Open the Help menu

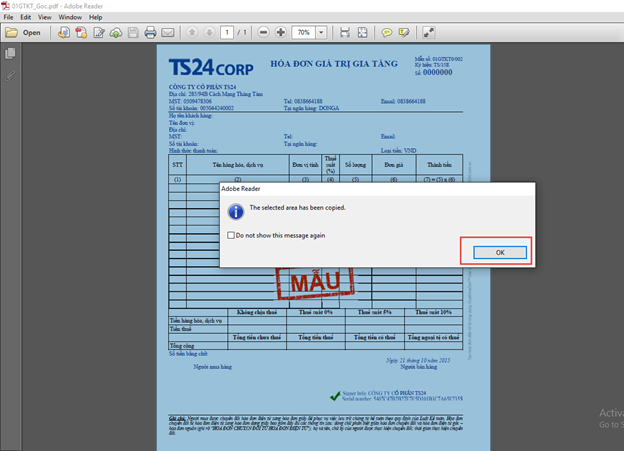point(96,17)
